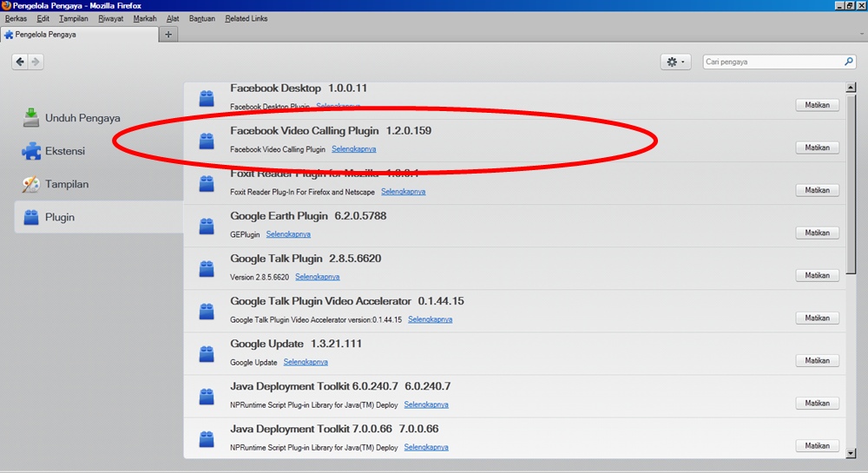
Task: Open Selengkapnya link for Java Toolkit 6.0.240.7
Action: coord(426,405)
